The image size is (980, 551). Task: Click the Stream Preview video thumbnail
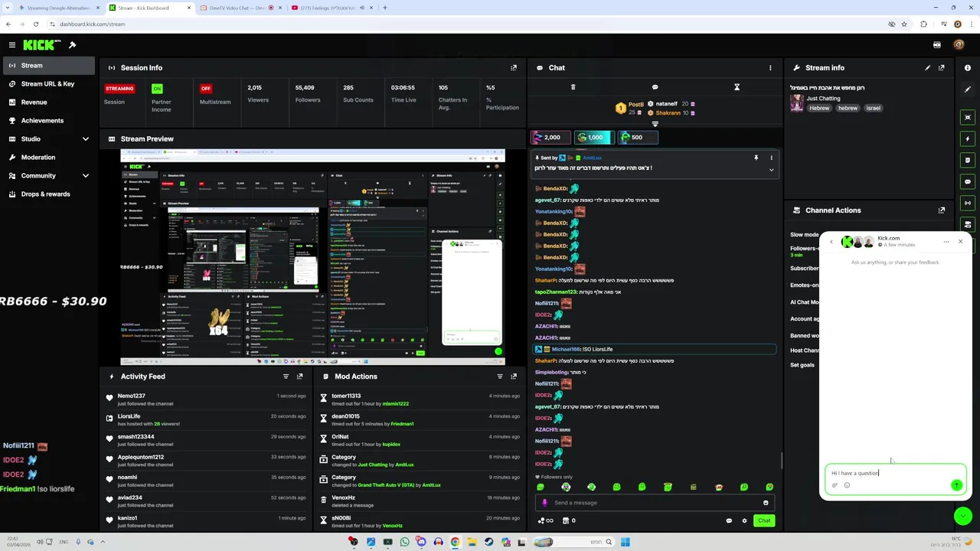coord(312,257)
